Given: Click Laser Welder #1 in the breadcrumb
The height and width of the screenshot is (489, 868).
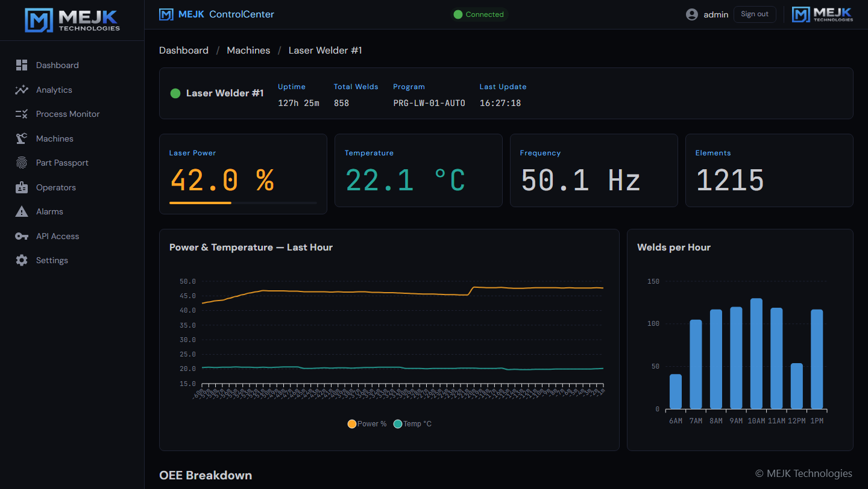Looking at the screenshot, I should click(x=325, y=51).
